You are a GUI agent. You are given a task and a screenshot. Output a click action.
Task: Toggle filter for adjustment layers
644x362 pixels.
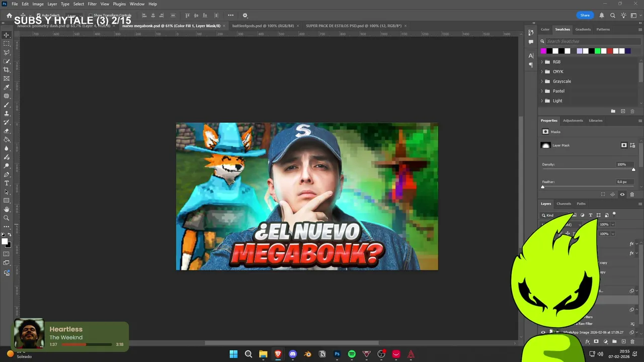point(583,215)
